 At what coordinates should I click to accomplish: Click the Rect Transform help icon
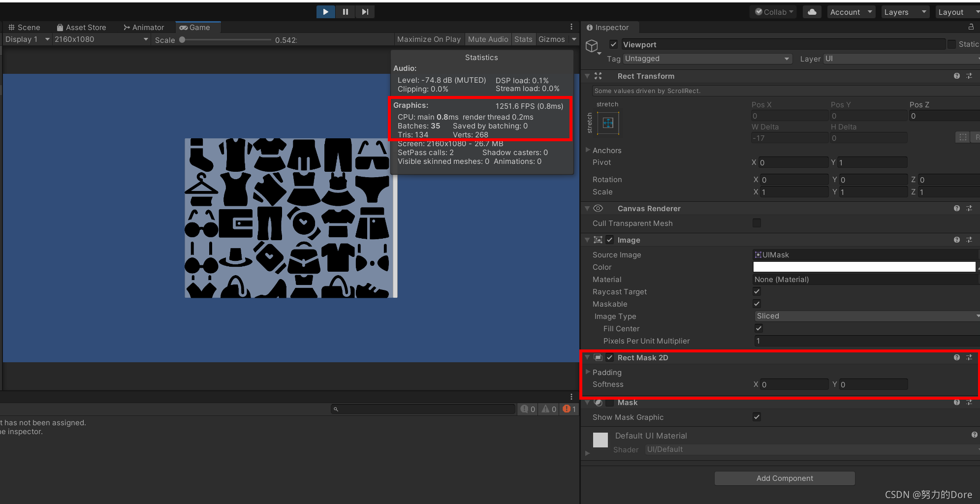(x=956, y=76)
